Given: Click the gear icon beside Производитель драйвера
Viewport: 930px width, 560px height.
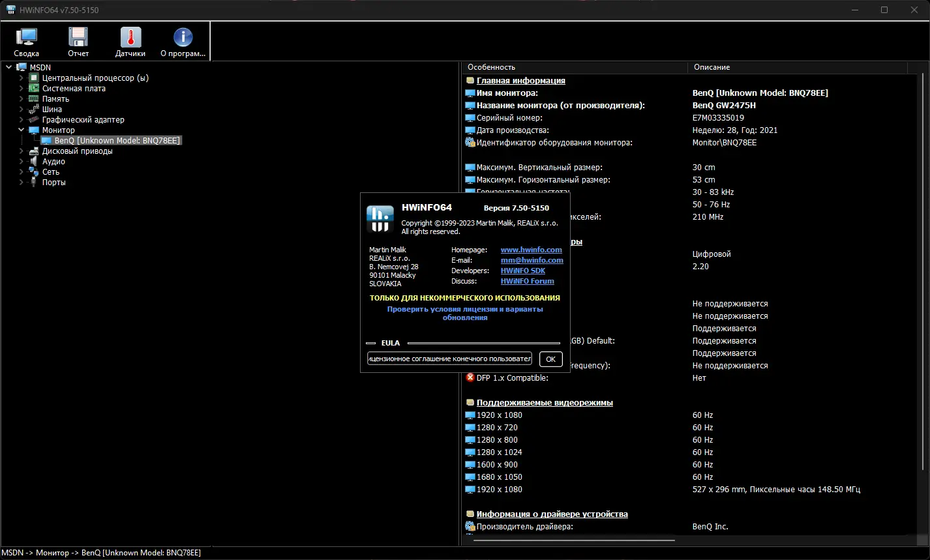Looking at the screenshot, I should click(470, 527).
